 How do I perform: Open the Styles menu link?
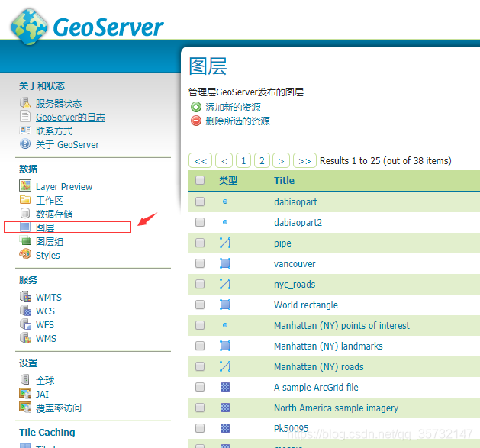click(48, 256)
